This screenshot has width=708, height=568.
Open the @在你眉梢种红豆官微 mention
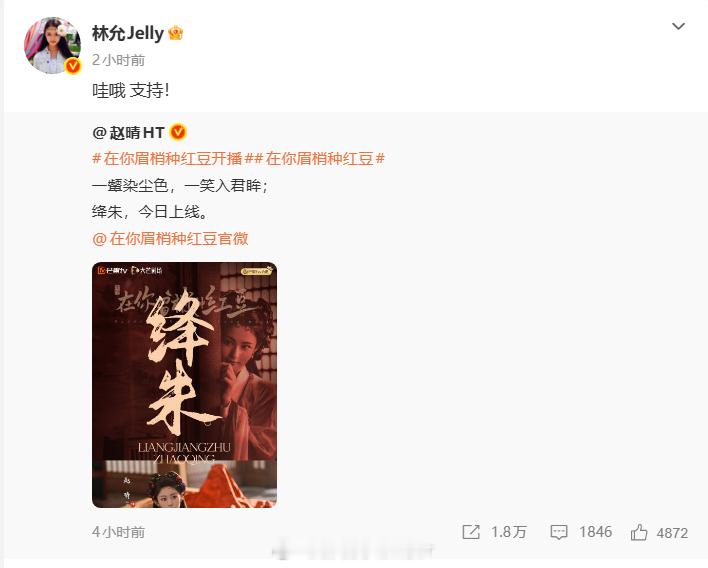point(170,238)
